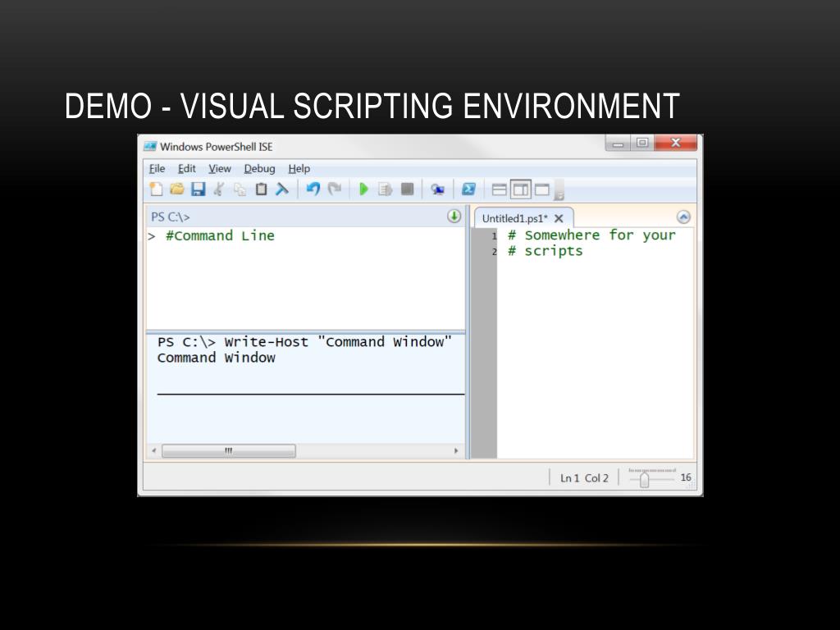Show the script pane maximized

[542, 189]
